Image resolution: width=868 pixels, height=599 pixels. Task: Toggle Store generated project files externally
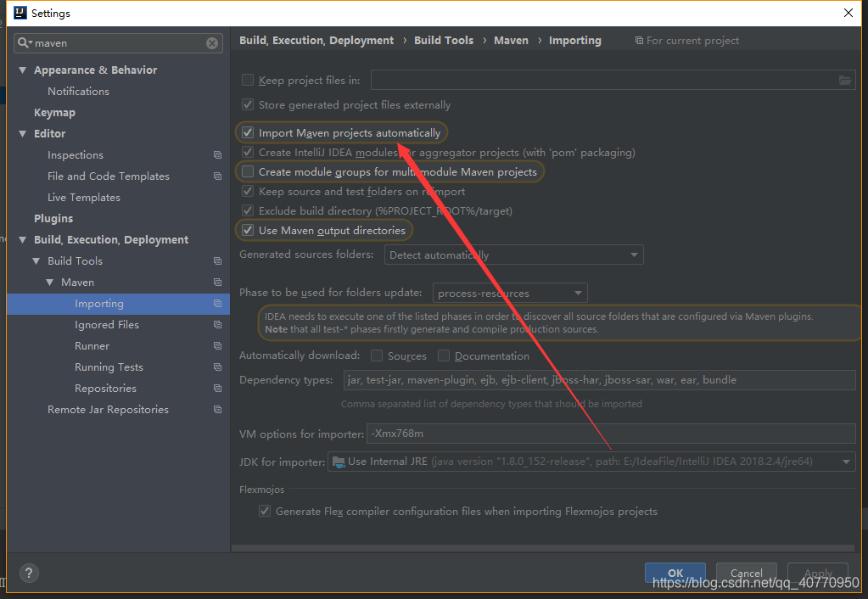(248, 104)
